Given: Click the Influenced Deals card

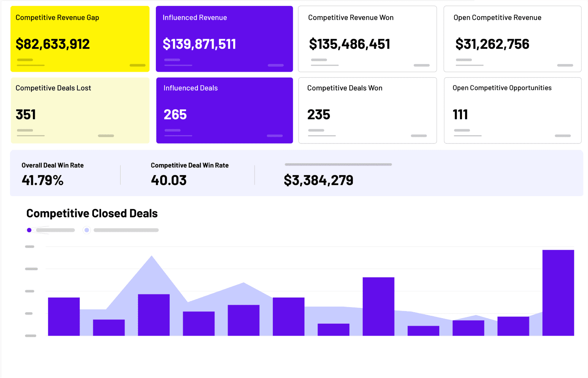Looking at the screenshot, I should [224, 111].
